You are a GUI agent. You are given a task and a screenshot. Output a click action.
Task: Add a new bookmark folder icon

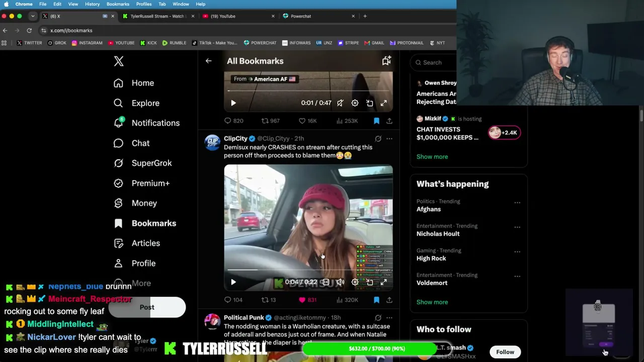tap(386, 61)
